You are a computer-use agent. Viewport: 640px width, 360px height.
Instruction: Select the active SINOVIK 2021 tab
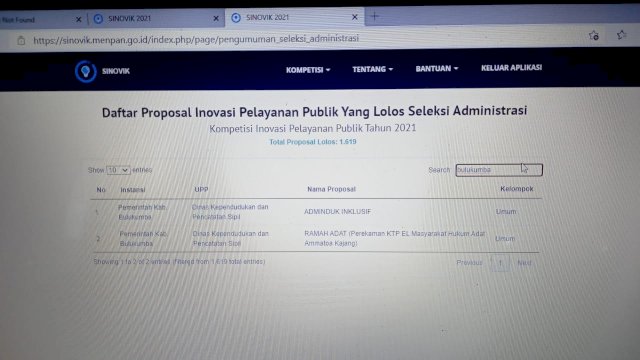pyautogui.click(x=294, y=17)
